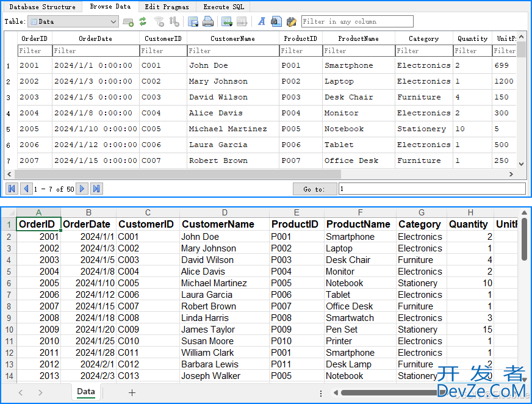Image resolution: width=532 pixels, height=404 pixels.
Task: Click the OrderID filter box
Action: click(x=35, y=51)
